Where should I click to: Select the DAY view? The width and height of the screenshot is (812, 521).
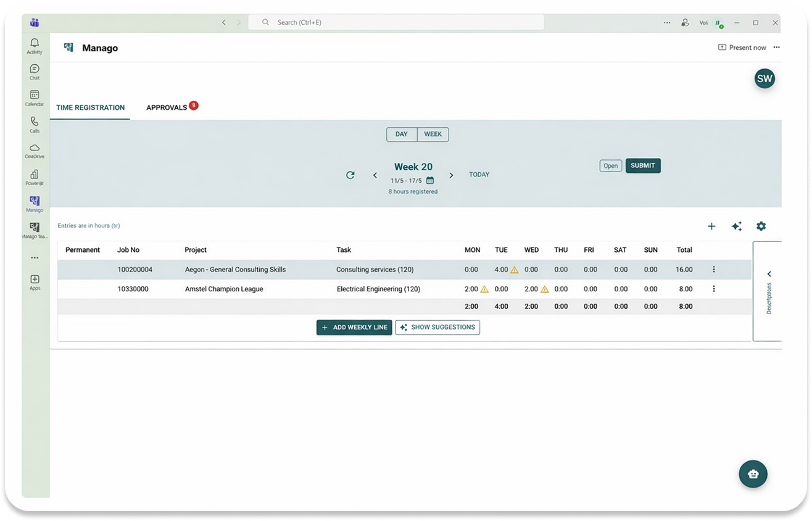tap(402, 134)
